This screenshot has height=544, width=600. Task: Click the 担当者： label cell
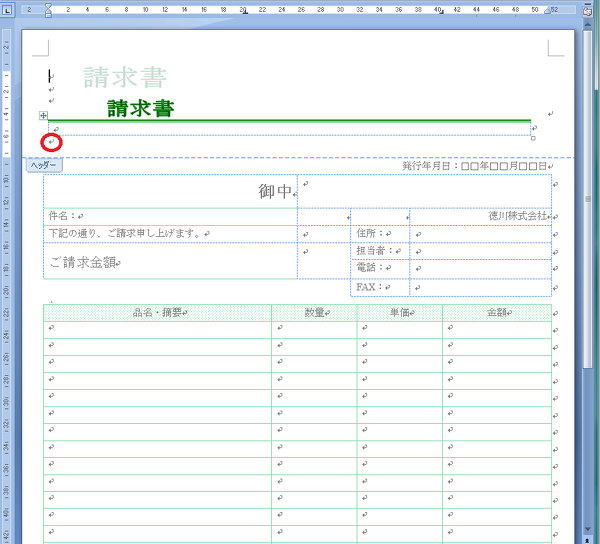[380, 251]
